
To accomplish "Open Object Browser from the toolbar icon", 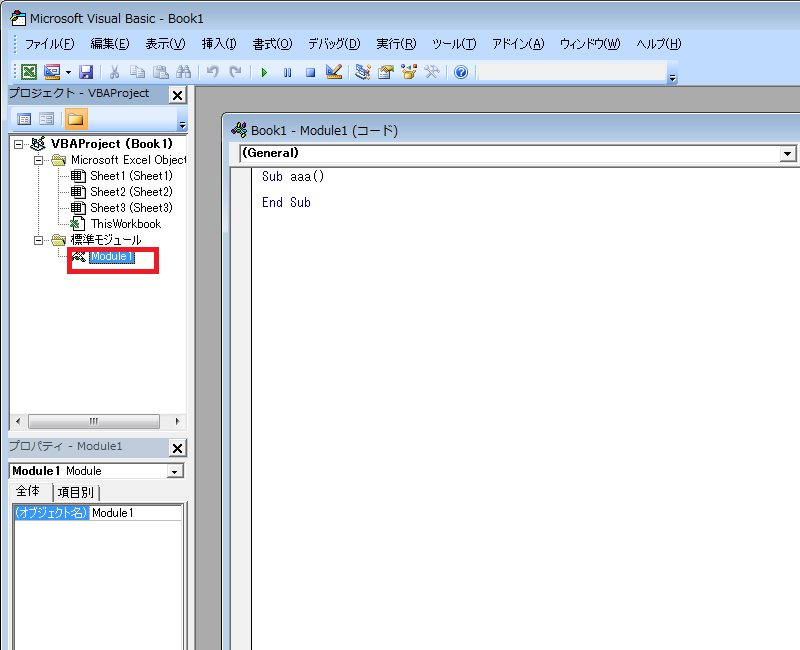I will [x=409, y=72].
